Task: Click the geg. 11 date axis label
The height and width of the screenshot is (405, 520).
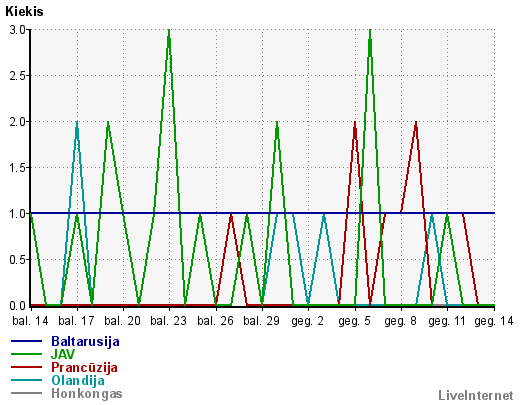Action: [x=447, y=321]
